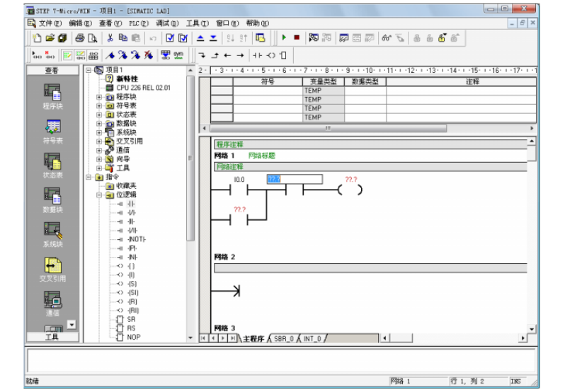Viewport: 565px width, 392px height.
Task: Select the NOP instruction in tree
Action: (x=133, y=338)
